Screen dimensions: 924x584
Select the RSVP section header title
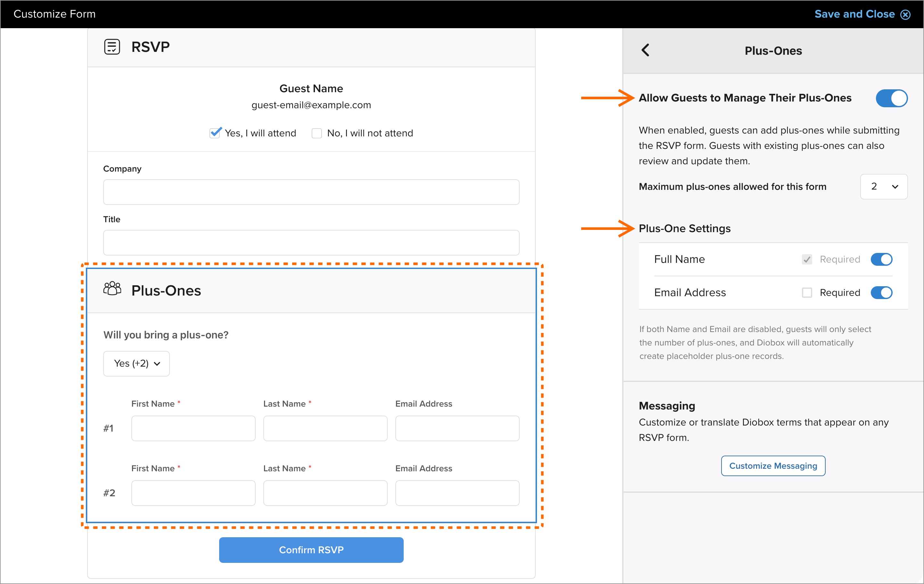[150, 47]
